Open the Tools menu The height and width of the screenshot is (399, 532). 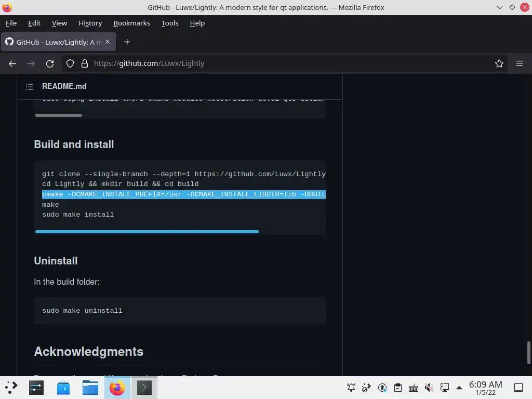(170, 23)
